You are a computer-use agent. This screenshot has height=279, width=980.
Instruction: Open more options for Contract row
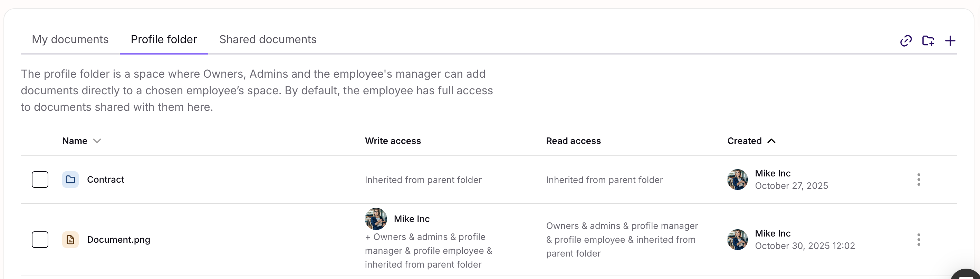tap(919, 180)
